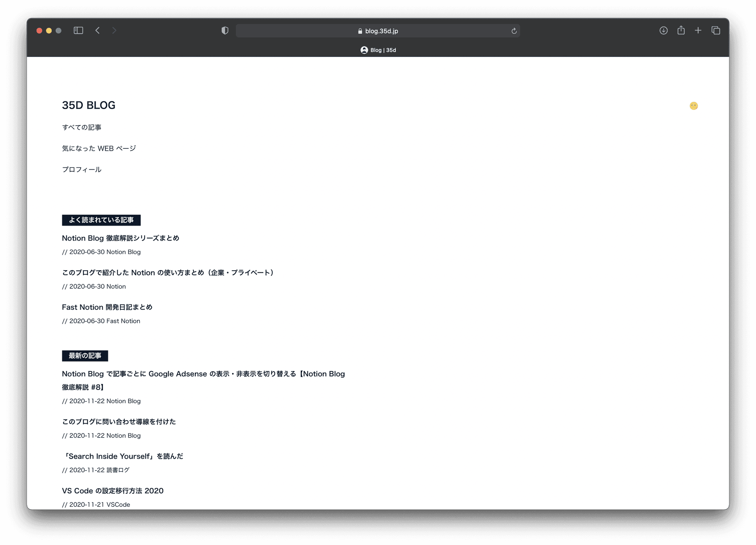This screenshot has width=756, height=545.
Task: Open the すべての記事 nav link
Action: pos(82,127)
